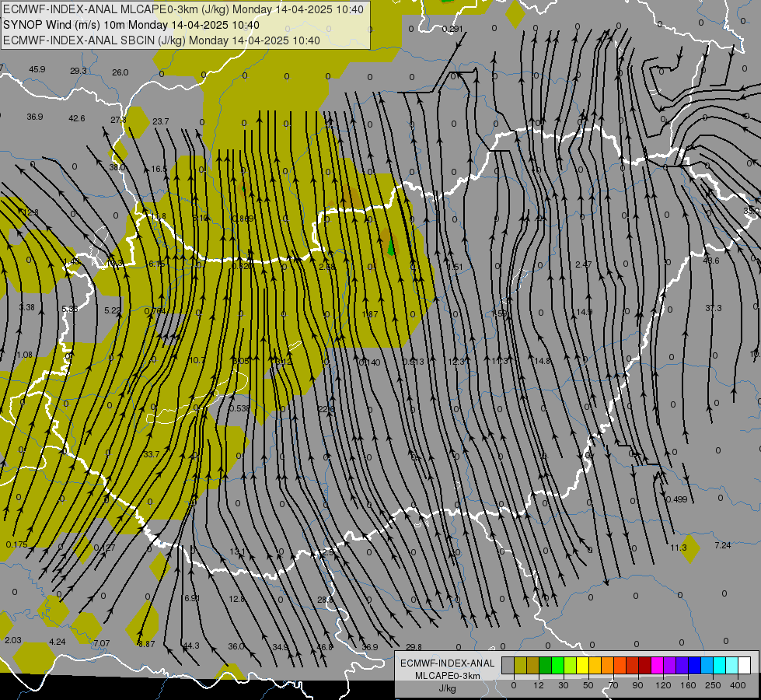This screenshot has width=761, height=700.
Task: Click the dark green legend swatch above 12
Action: [x=545, y=666]
